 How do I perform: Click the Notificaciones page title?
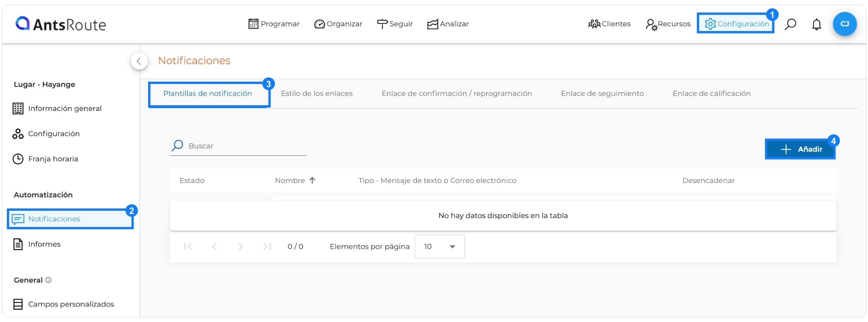(194, 61)
